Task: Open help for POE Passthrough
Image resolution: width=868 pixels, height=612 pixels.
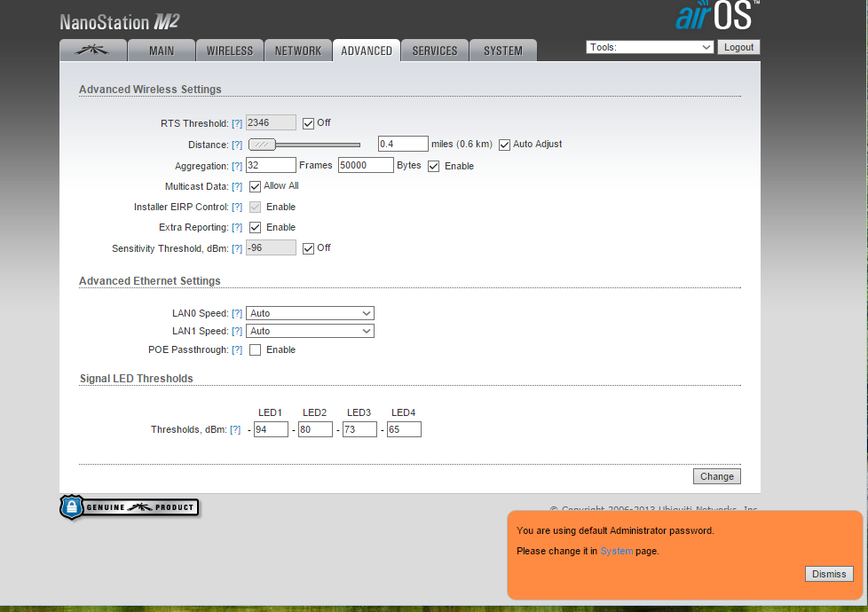Action: (237, 350)
